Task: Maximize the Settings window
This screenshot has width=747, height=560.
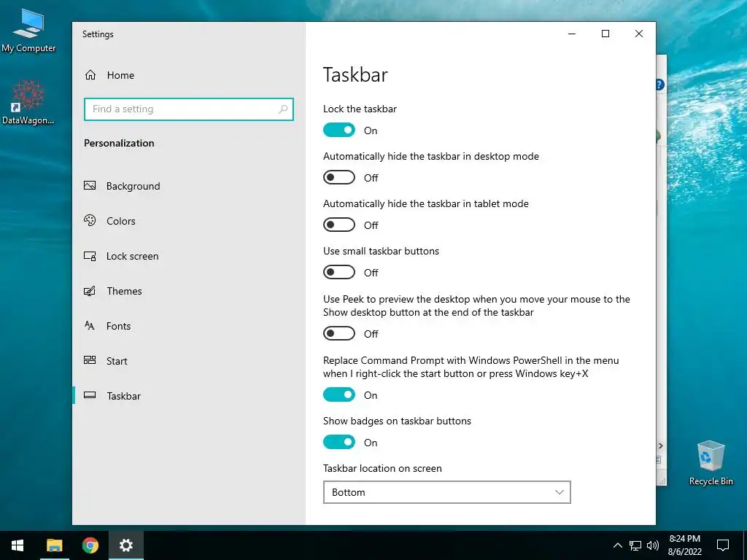Action: point(605,34)
